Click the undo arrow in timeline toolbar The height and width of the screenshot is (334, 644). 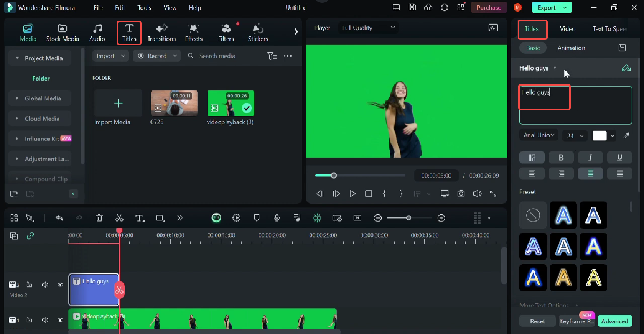tap(59, 218)
